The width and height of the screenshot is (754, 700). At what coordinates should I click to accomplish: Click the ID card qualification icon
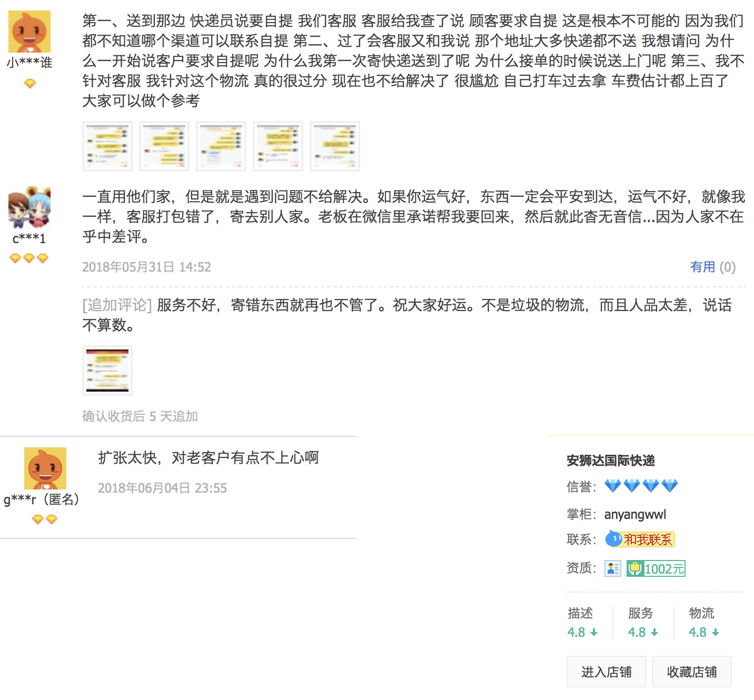(x=613, y=568)
